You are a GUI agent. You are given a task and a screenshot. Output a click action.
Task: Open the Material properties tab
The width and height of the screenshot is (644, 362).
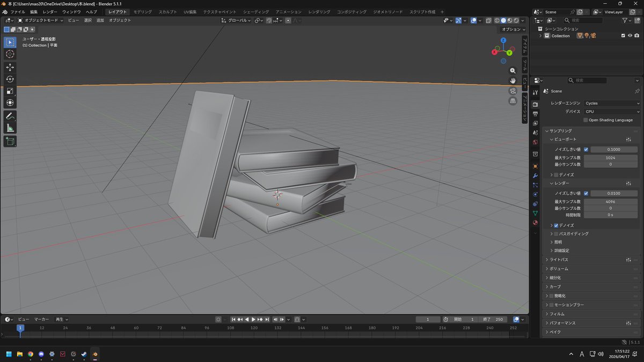pos(535,223)
